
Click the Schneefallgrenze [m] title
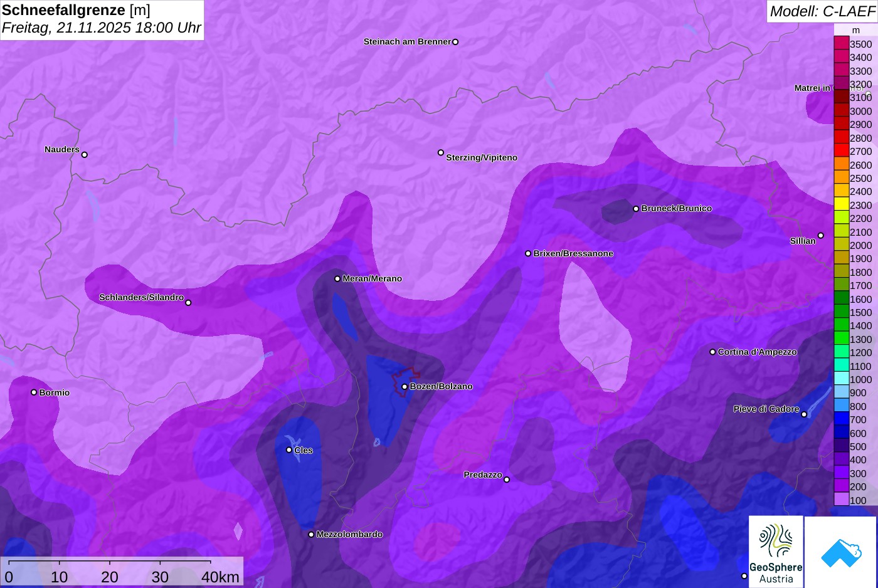(x=76, y=10)
